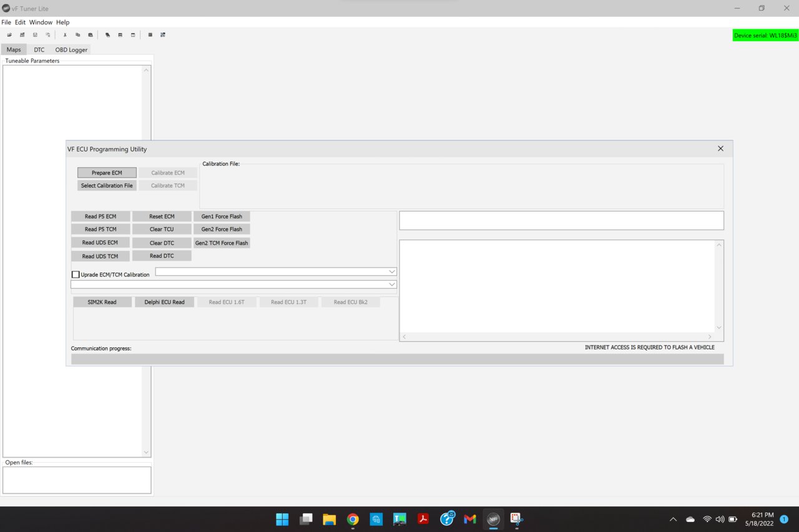
Task: Click the Clear DTC button
Action: (162, 243)
